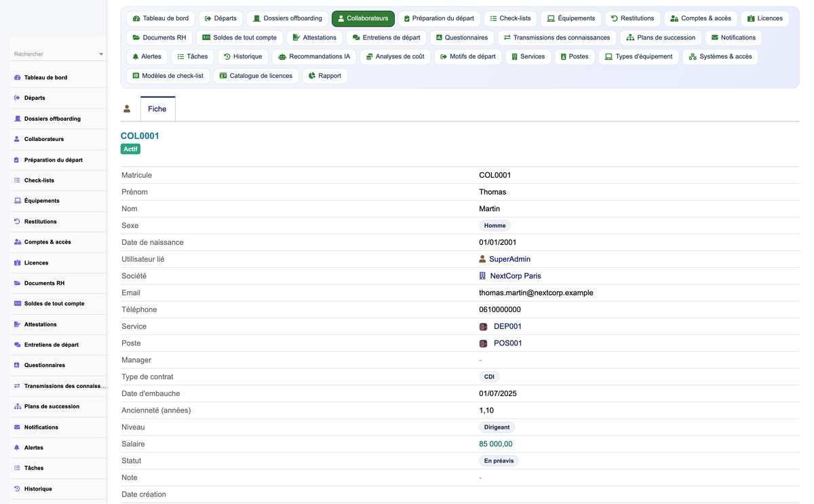Click the Dossiers offboarding sidebar icon
The height and width of the screenshot is (504, 814).
(17, 119)
